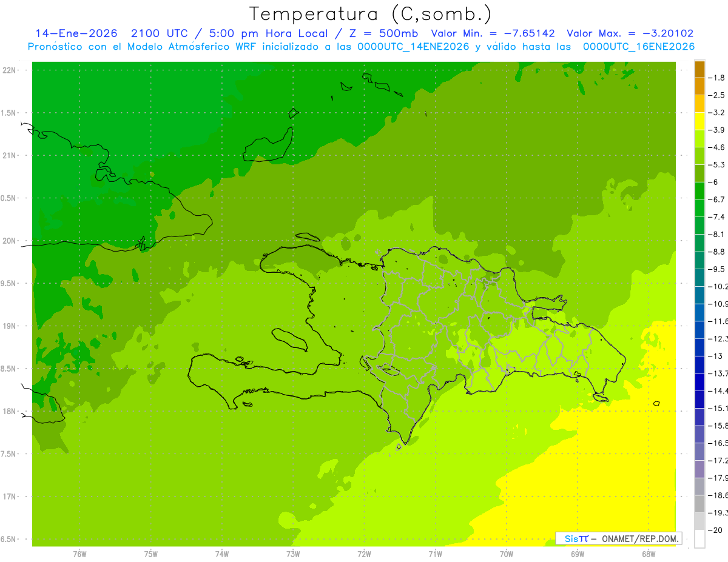The width and height of the screenshot is (728, 562).
Task: Select the date text "14-Ene-2026"
Action: 76,33
